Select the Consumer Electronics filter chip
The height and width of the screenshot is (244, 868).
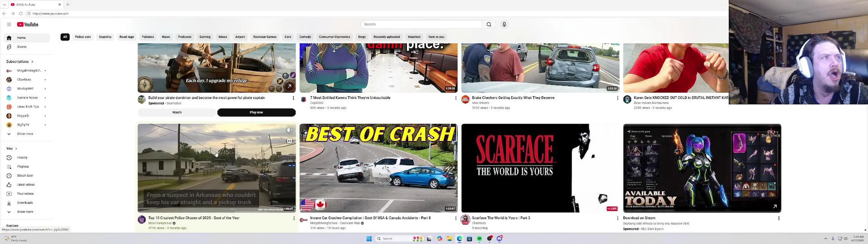[x=334, y=37]
